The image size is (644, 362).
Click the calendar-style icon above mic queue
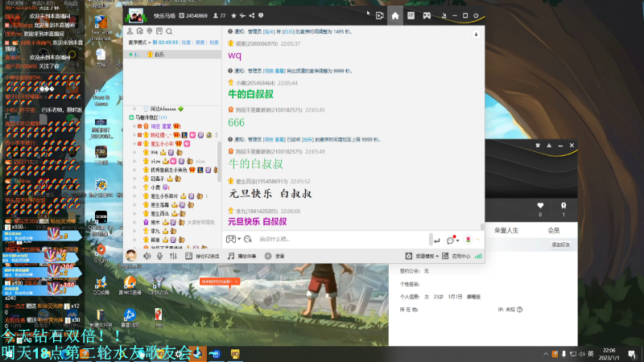tap(159, 31)
